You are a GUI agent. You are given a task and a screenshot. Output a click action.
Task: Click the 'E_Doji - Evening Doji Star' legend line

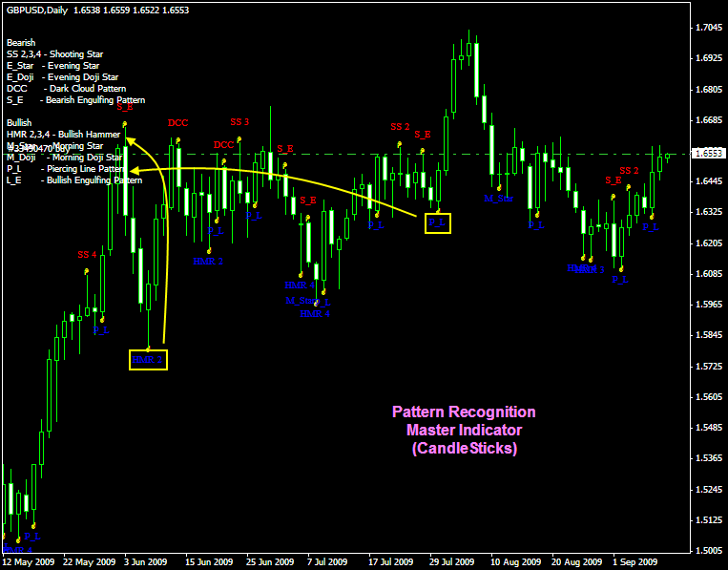point(62,77)
